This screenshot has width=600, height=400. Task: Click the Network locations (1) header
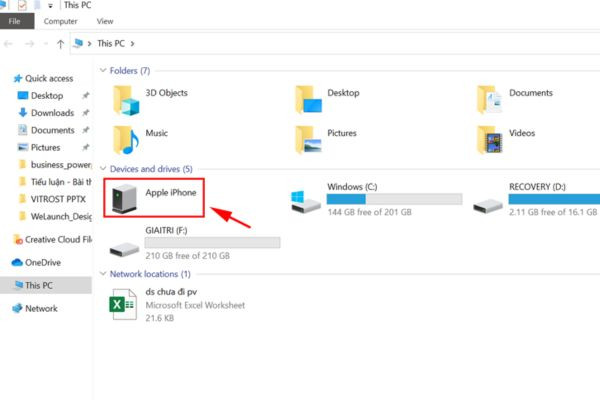click(x=150, y=274)
